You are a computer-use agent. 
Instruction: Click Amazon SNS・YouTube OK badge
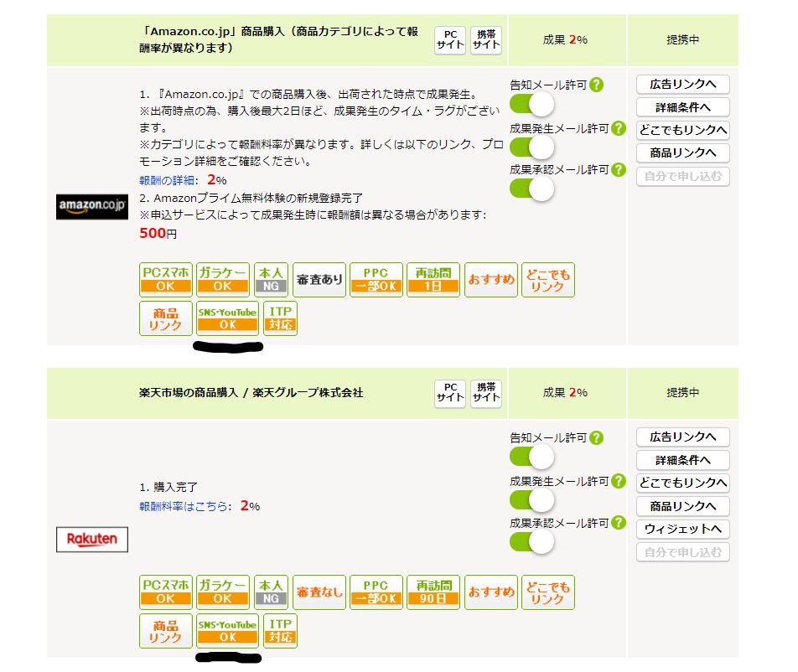227,318
